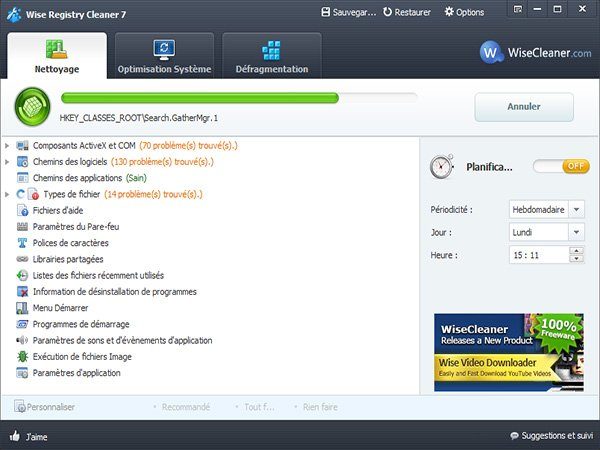The width and height of the screenshot is (600, 450).
Task: Click the skin/menu icon beside minimize
Action: [517, 9]
